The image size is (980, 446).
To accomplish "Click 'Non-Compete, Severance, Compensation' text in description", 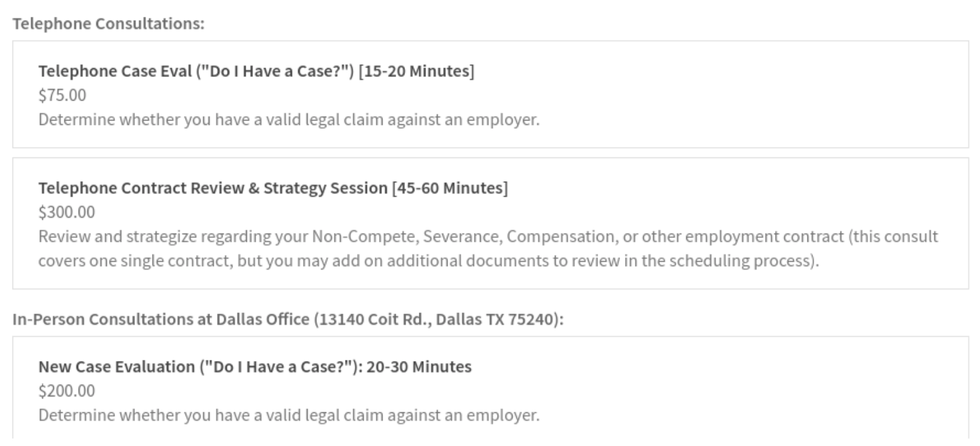I will pos(462,237).
